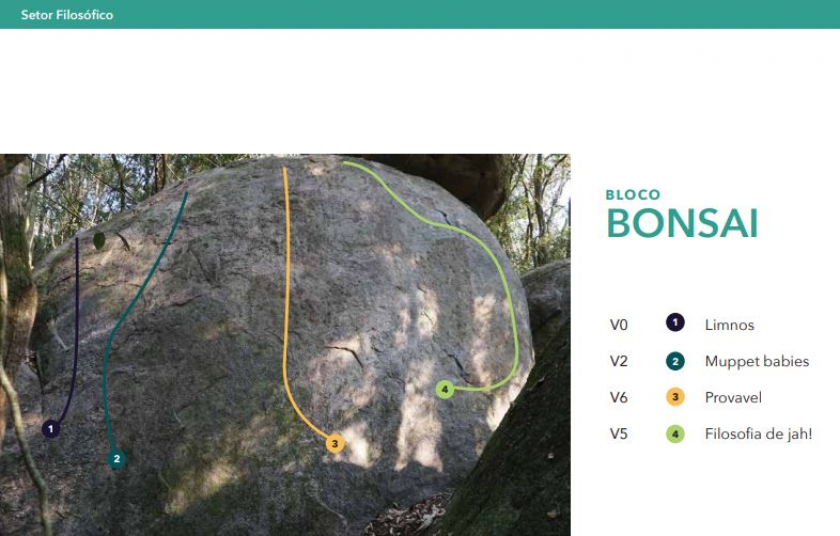The width and height of the screenshot is (840, 536).
Task: Click the BLOCO heading text
Action: click(633, 195)
